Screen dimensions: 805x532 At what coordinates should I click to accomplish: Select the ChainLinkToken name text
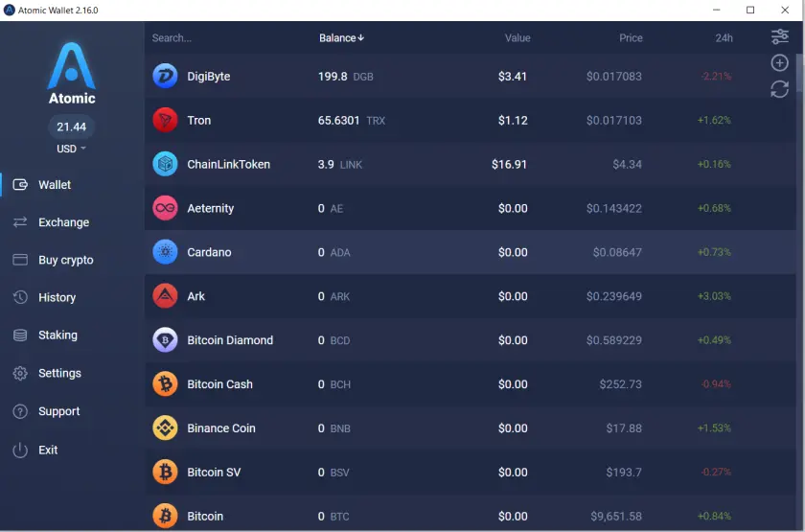(228, 164)
